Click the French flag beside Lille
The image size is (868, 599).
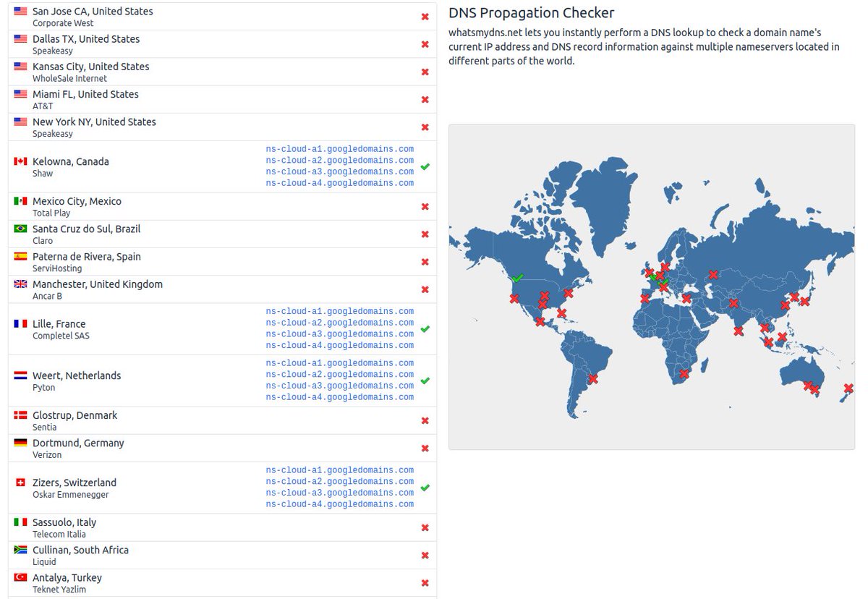[20, 324]
